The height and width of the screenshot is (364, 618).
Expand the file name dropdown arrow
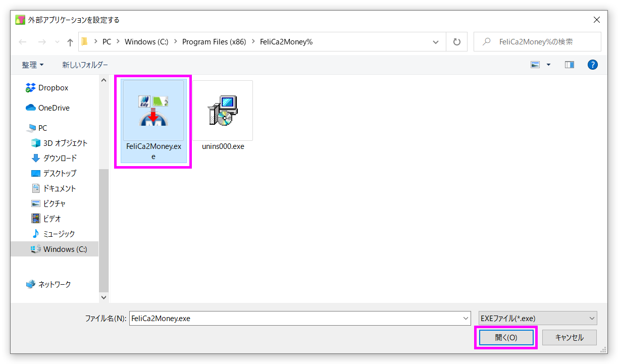[x=466, y=318]
